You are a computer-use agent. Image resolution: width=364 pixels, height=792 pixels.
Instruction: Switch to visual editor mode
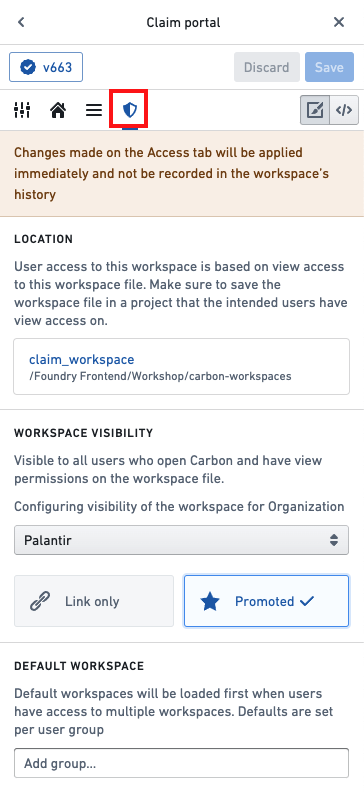click(x=315, y=110)
